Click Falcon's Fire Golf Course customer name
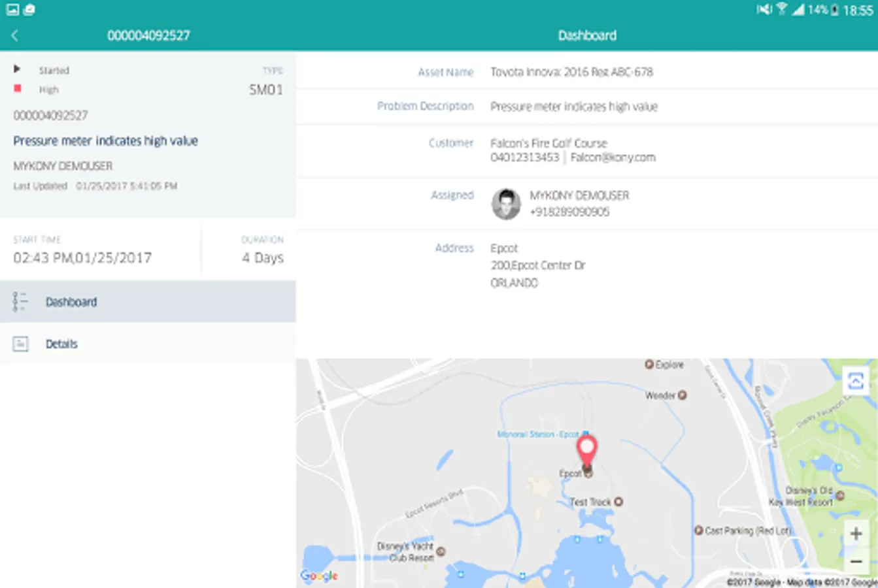 pos(549,143)
